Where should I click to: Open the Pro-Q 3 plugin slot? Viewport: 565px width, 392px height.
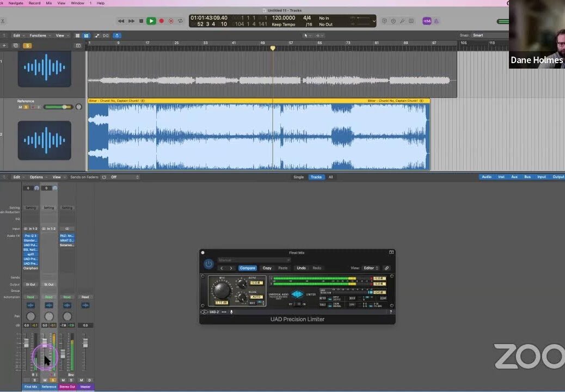(30, 236)
